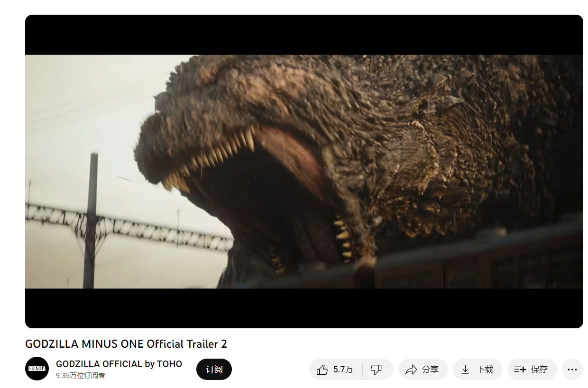Select the title GODZILLA MINUS ONE Official Trailer 2
This screenshot has width=588, height=388.
click(126, 344)
